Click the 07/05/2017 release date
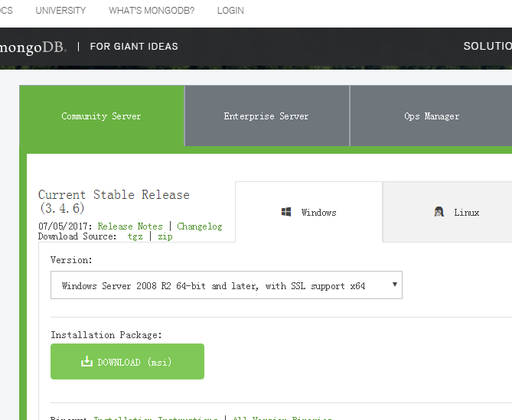The width and height of the screenshot is (512, 420). (x=64, y=226)
